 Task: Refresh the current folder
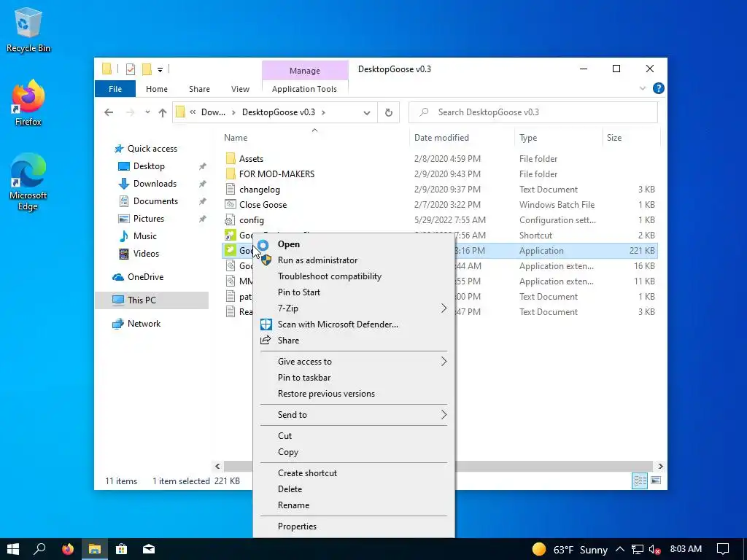tap(389, 112)
